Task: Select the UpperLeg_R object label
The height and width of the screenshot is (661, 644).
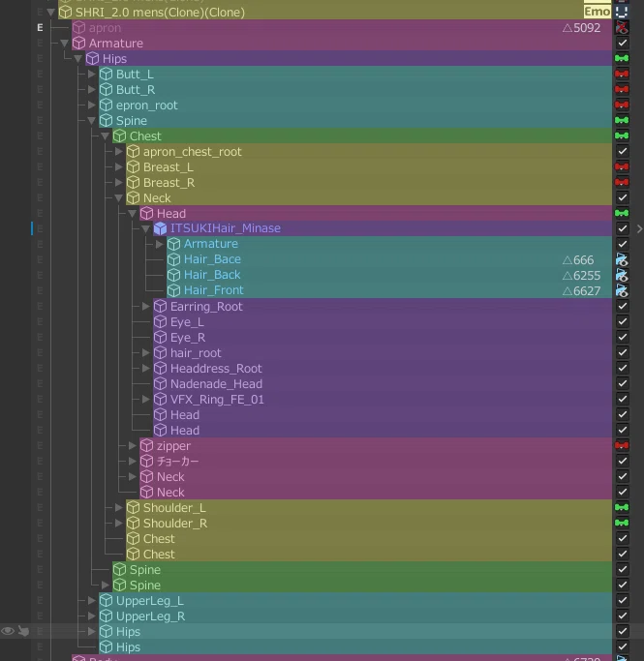Action: point(150,616)
